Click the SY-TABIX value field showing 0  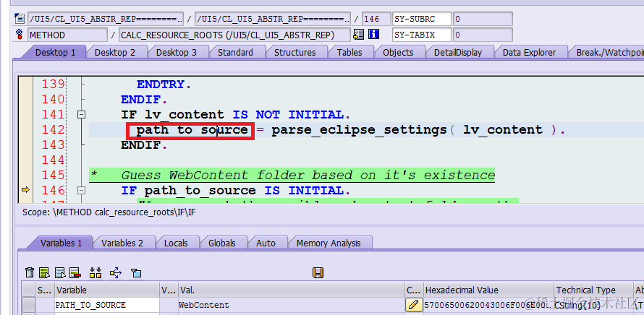483,35
